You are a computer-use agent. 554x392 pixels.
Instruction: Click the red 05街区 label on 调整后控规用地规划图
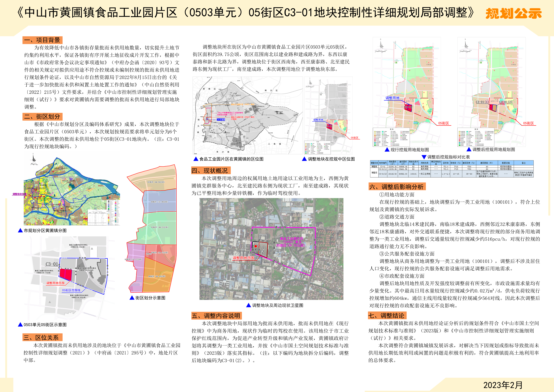528,123
